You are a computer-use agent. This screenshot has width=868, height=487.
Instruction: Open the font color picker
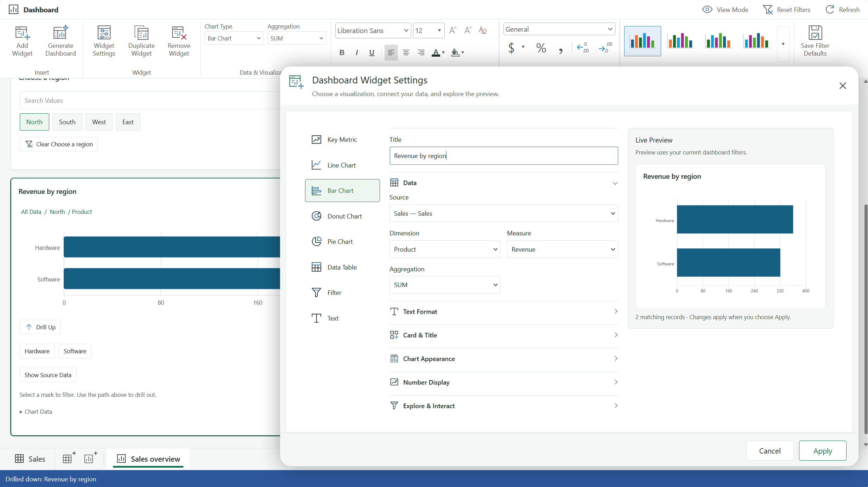(x=438, y=52)
